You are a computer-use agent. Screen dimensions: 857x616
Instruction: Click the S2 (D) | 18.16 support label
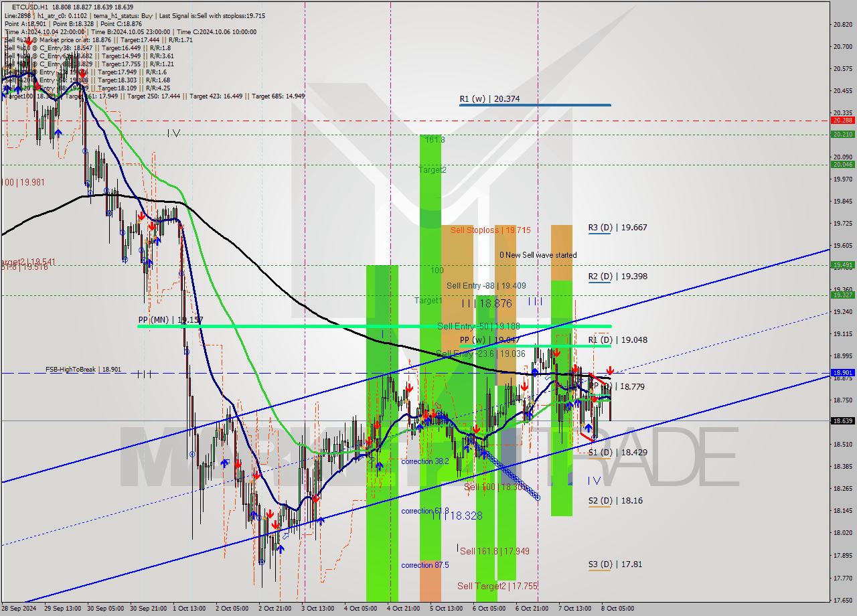[x=615, y=501]
